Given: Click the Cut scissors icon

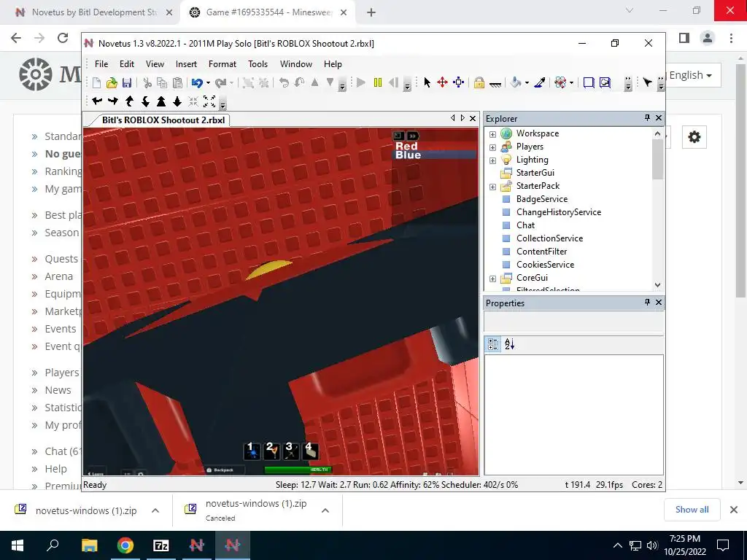Looking at the screenshot, I should (147, 83).
